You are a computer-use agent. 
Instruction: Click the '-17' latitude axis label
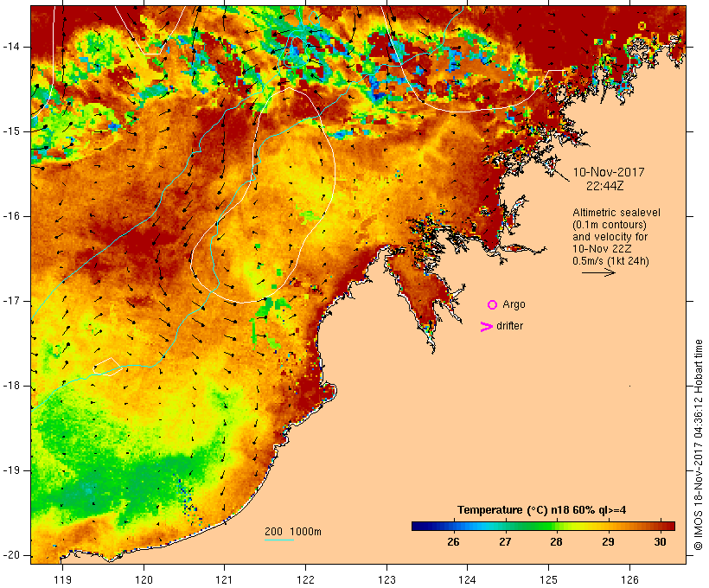(x=11, y=301)
